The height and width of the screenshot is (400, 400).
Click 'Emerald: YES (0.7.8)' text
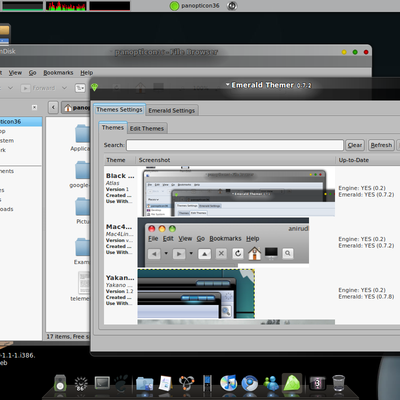pos(366,296)
